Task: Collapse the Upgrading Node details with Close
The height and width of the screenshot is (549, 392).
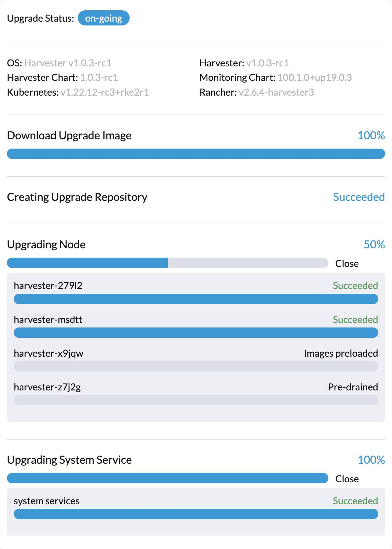Action: [x=347, y=263]
